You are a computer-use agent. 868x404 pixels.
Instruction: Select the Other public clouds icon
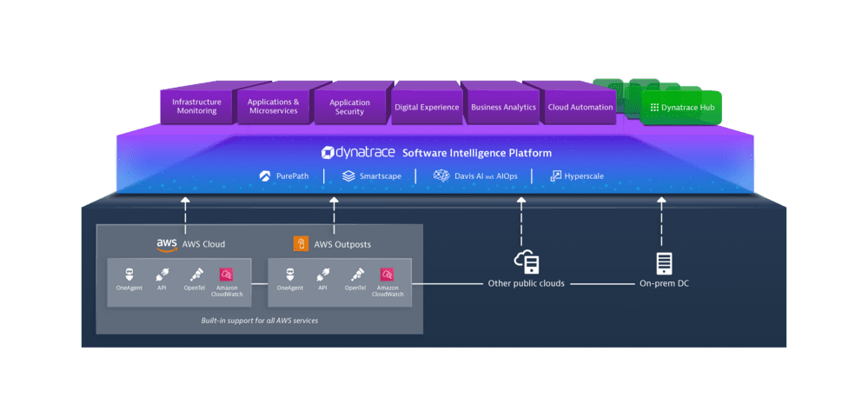point(527,262)
